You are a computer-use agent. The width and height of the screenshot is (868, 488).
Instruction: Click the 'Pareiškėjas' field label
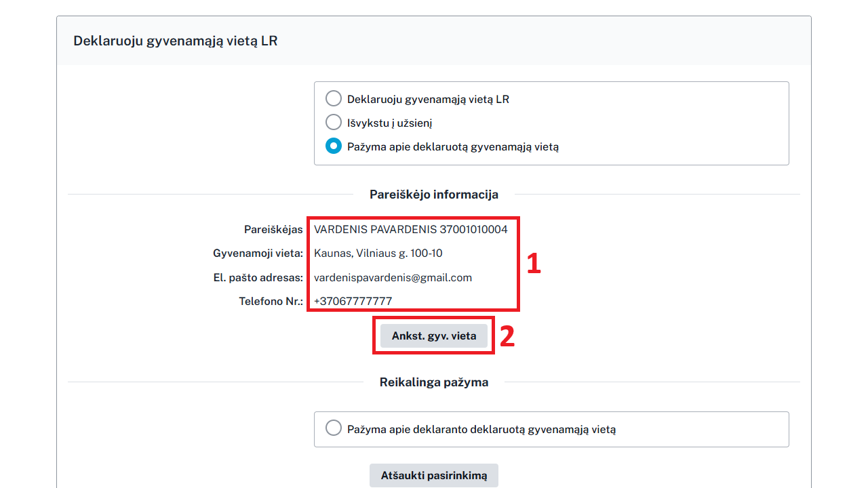click(273, 230)
